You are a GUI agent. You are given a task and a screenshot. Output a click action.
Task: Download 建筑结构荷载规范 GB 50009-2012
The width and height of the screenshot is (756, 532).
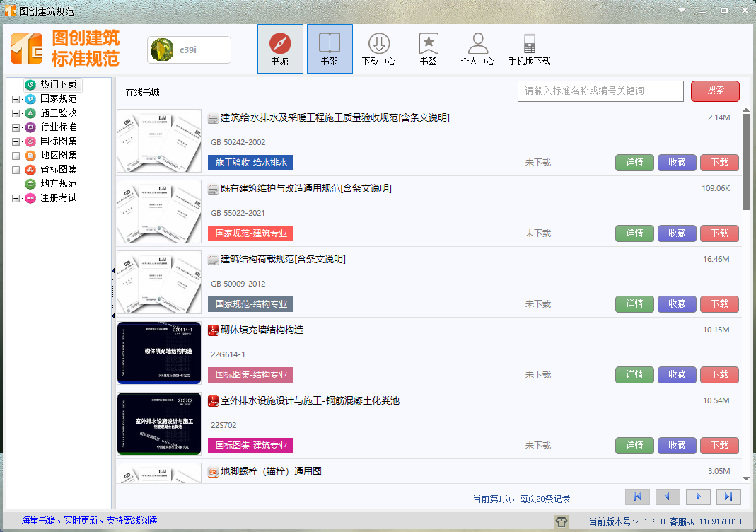coord(719,303)
